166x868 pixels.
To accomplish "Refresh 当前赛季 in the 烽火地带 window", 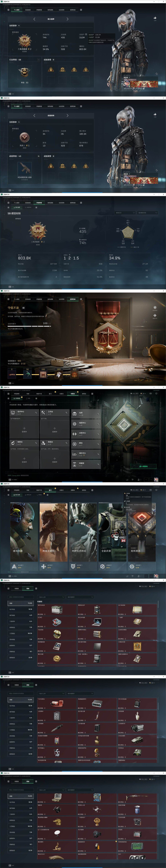I will click(19, 26).
